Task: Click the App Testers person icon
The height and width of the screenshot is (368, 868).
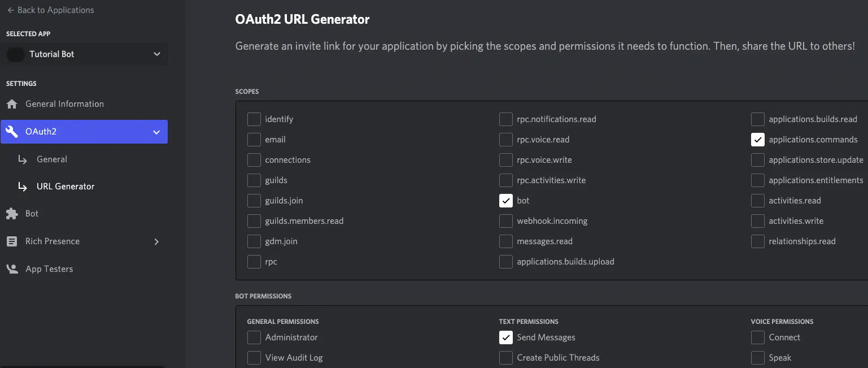Action: [x=11, y=269]
